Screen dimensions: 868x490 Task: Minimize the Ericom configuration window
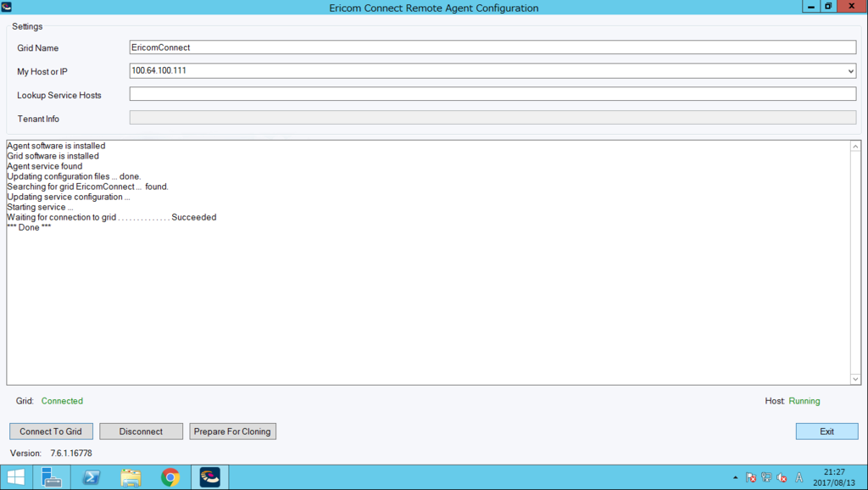click(x=811, y=6)
